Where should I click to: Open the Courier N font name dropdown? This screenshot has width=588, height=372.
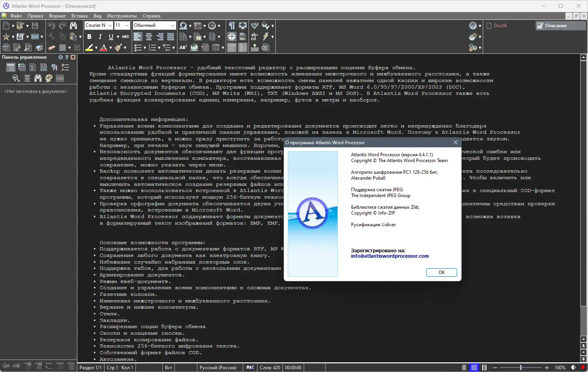(110, 25)
